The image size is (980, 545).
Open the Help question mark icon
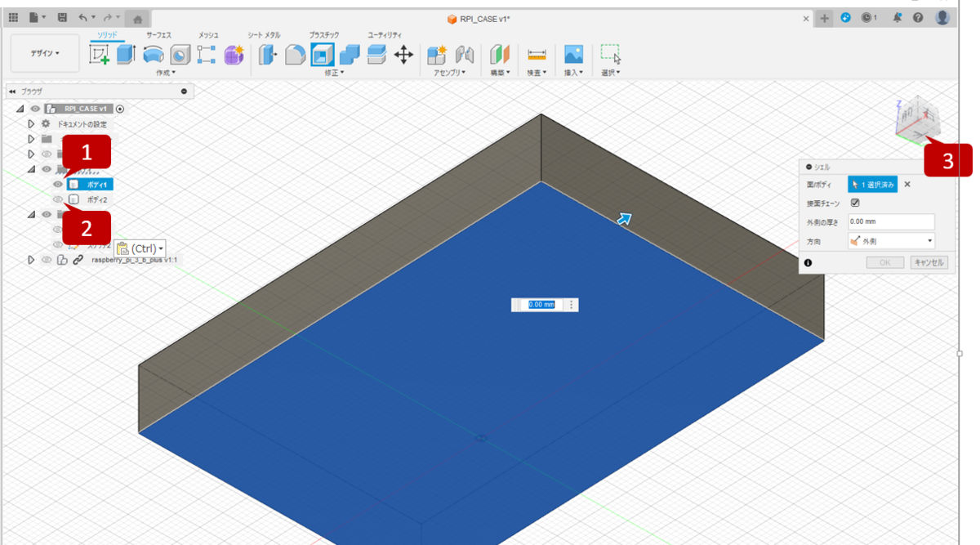click(918, 17)
